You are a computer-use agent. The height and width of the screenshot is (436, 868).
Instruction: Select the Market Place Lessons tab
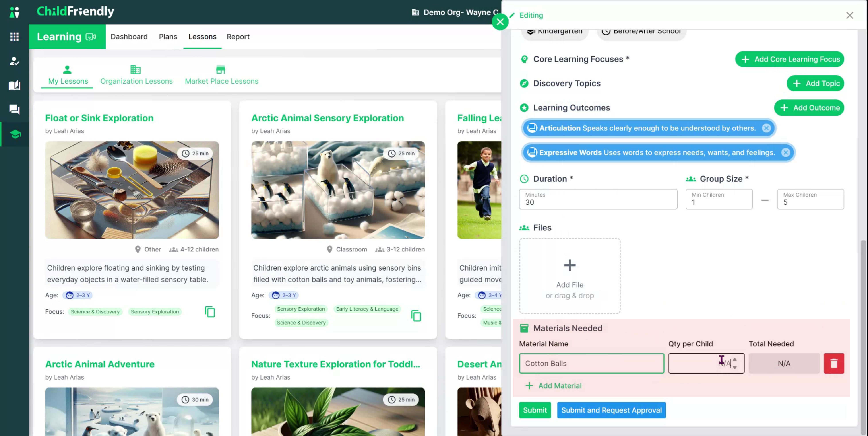[221, 75]
